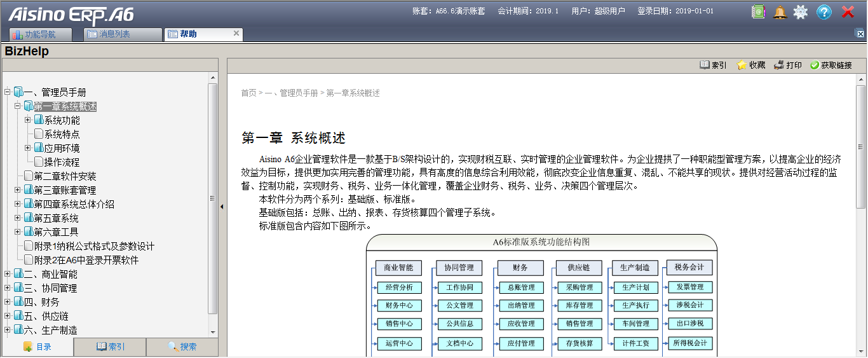The height and width of the screenshot is (358, 868).
Task: Expand the 系统功能 tree node
Action: tap(28, 120)
